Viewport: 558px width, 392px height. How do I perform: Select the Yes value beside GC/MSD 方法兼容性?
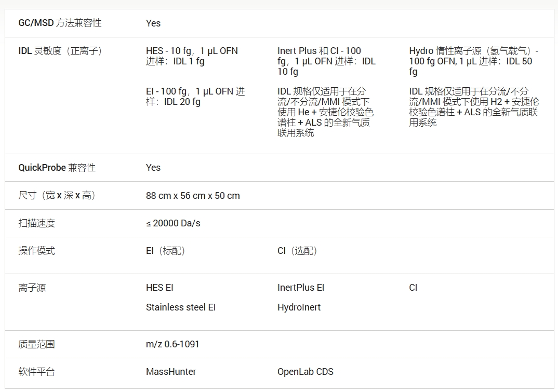153,23
